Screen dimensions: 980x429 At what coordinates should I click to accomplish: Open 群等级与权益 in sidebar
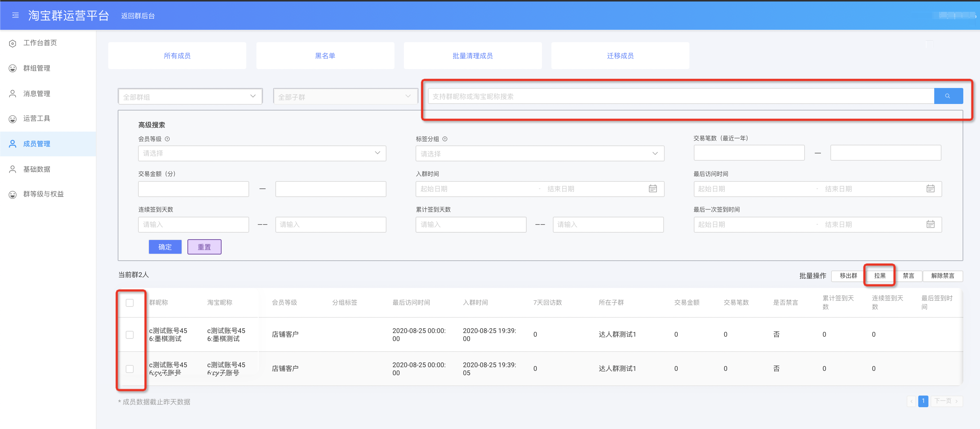(x=44, y=194)
